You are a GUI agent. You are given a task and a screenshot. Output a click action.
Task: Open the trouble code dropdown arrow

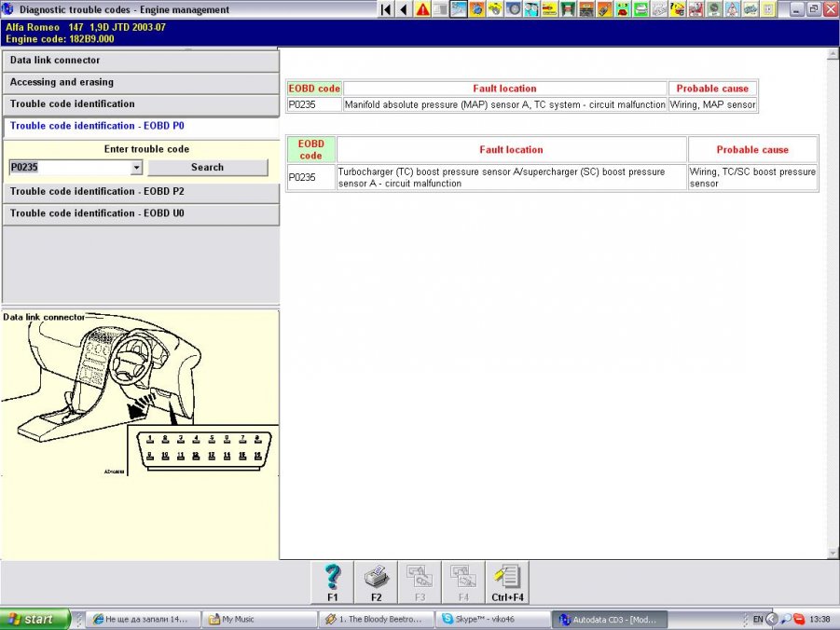(x=136, y=168)
